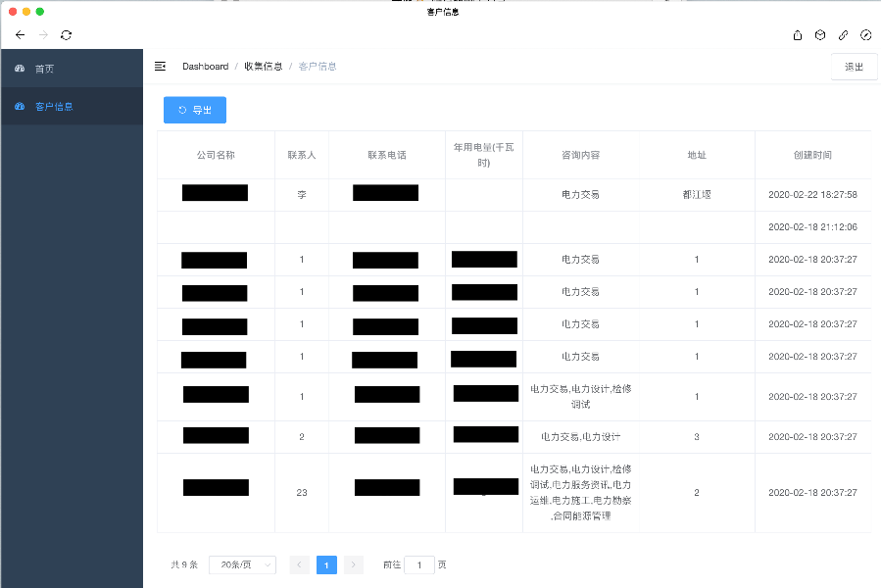The height and width of the screenshot is (588, 881).
Task: Select 客户信息 in the sidebar
Action: (54, 106)
